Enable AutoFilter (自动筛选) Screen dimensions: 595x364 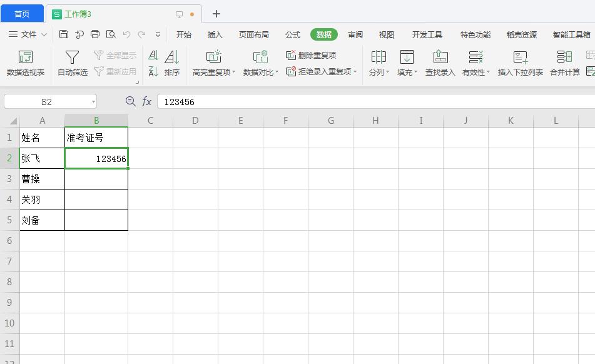(x=72, y=63)
